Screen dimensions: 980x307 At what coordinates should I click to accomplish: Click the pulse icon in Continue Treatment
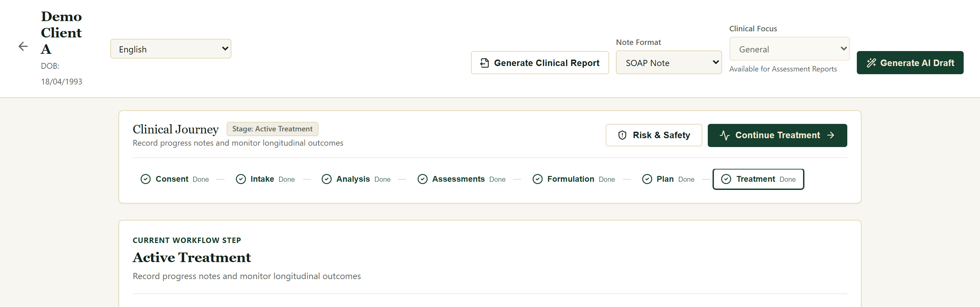pyautogui.click(x=725, y=135)
